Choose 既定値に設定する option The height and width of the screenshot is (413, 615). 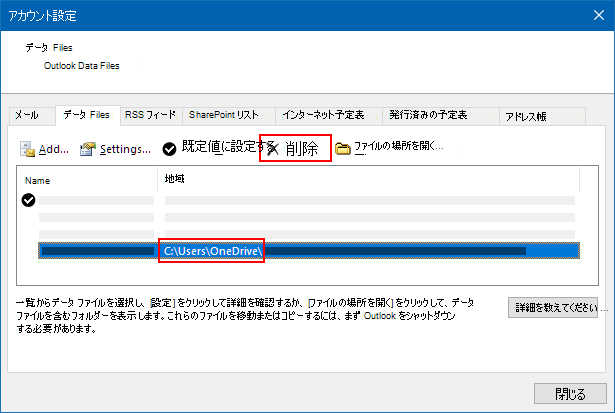pos(227,146)
